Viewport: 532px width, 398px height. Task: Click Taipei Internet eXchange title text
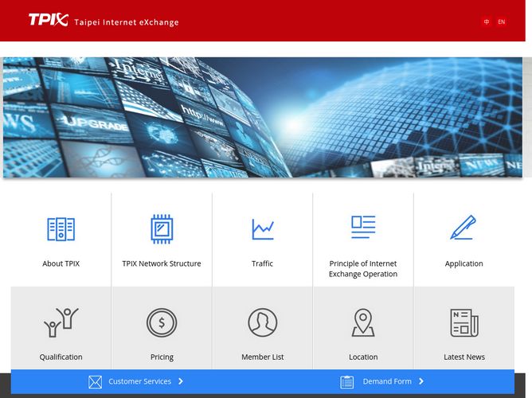click(x=127, y=22)
